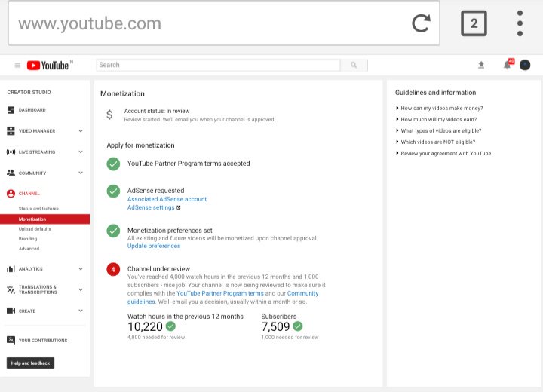The width and height of the screenshot is (543, 392).
Task: Open the account avatar menu
Action: [525, 65]
